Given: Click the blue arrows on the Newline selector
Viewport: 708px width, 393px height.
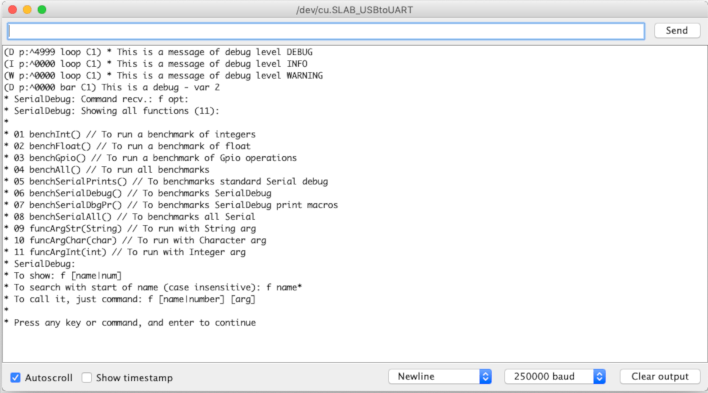Looking at the screenshot, I should (485, 376).
